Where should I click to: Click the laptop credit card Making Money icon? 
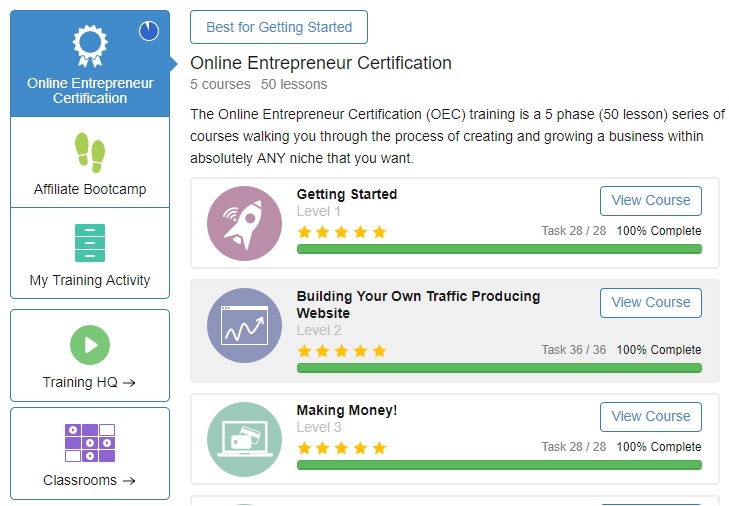click(x=245, y=439)
